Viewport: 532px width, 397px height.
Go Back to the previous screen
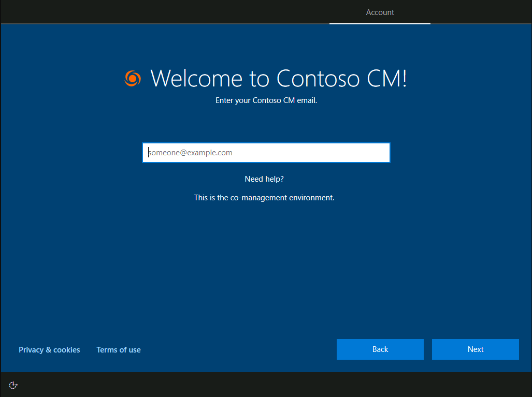[x=380, y=349]
